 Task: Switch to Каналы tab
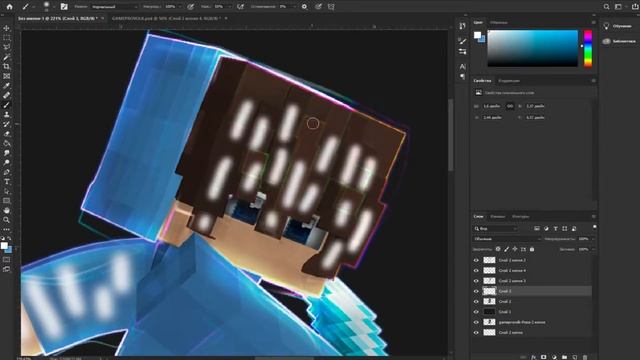498,216
